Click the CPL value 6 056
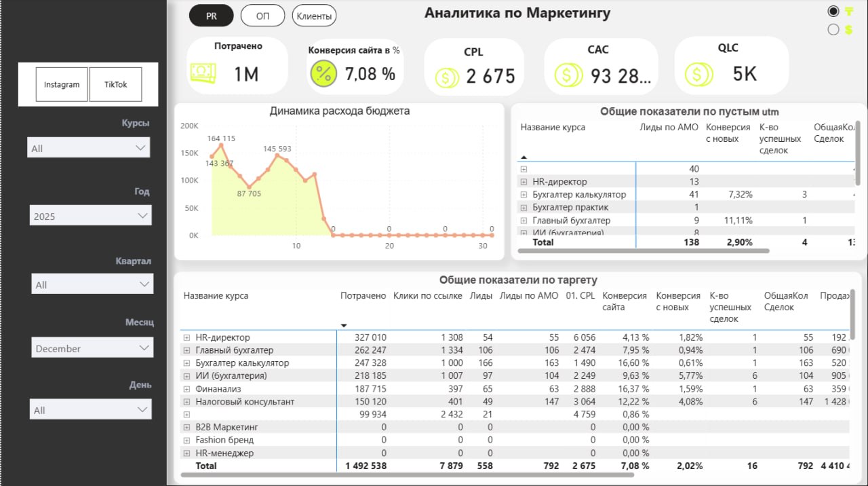This screenshot has height=486, width=868. (x=584, y=337)
